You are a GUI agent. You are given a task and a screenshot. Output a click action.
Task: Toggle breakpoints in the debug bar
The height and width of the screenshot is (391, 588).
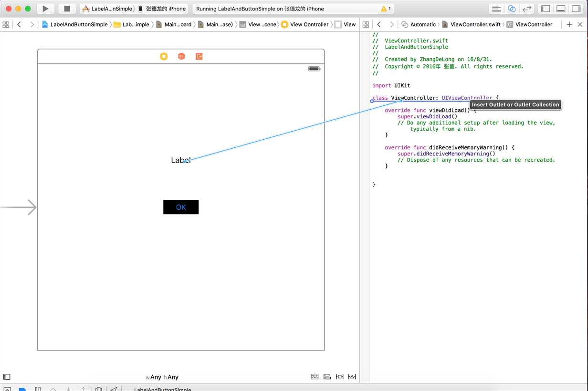pos(22,389)
